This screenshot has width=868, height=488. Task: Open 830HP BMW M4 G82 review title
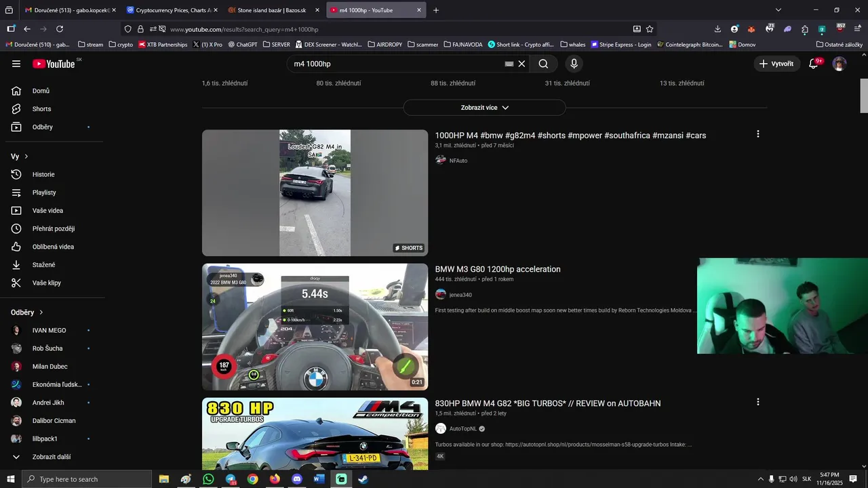point(548,403)
